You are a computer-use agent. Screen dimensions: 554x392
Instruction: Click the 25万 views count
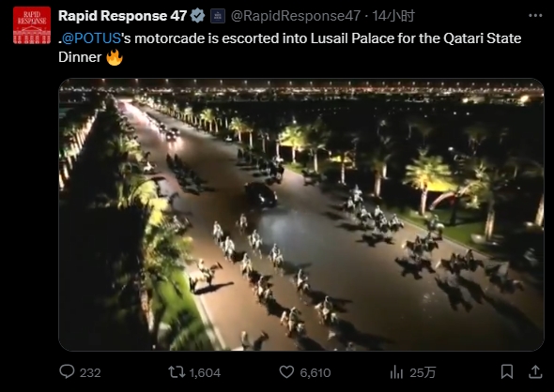pyautogui.click(x=423, y=372)
